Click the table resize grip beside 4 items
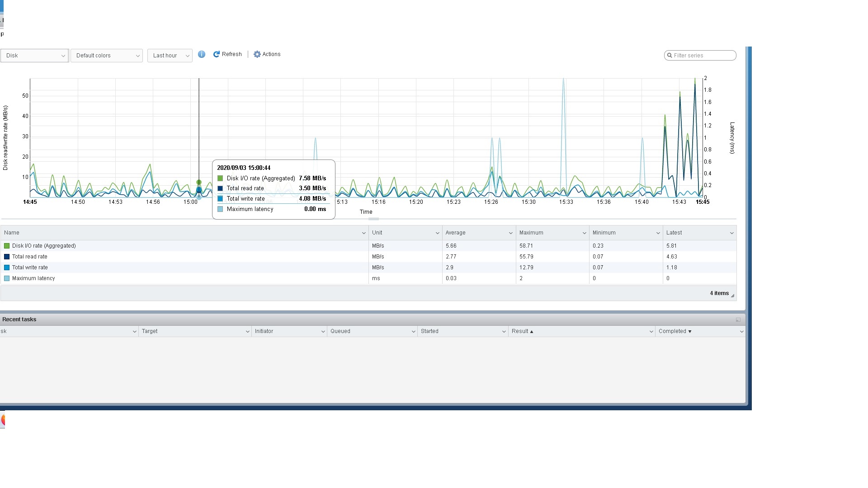 tap(733, 296)
